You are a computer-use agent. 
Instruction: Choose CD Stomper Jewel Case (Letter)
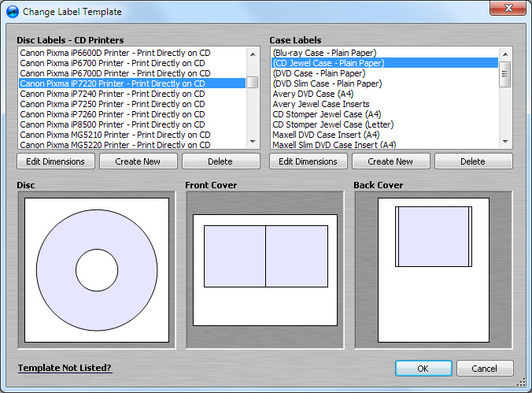click(x=333, y=124)
